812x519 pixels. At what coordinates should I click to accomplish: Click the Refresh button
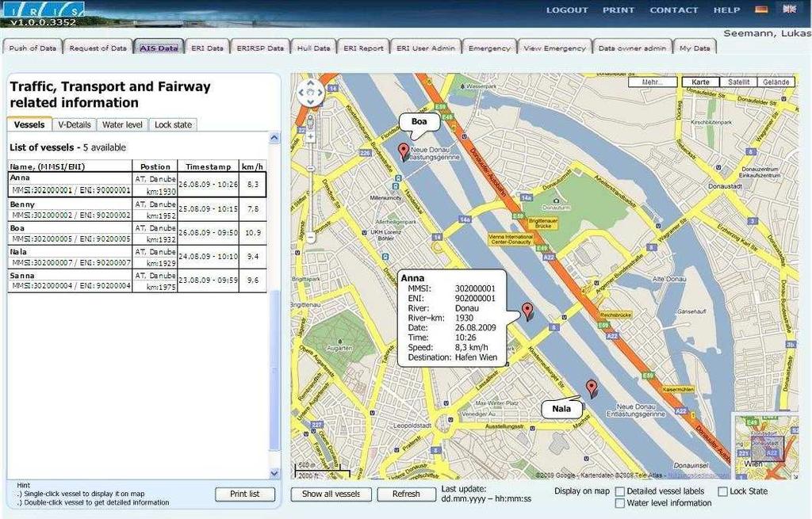click(x=406, y=494)
